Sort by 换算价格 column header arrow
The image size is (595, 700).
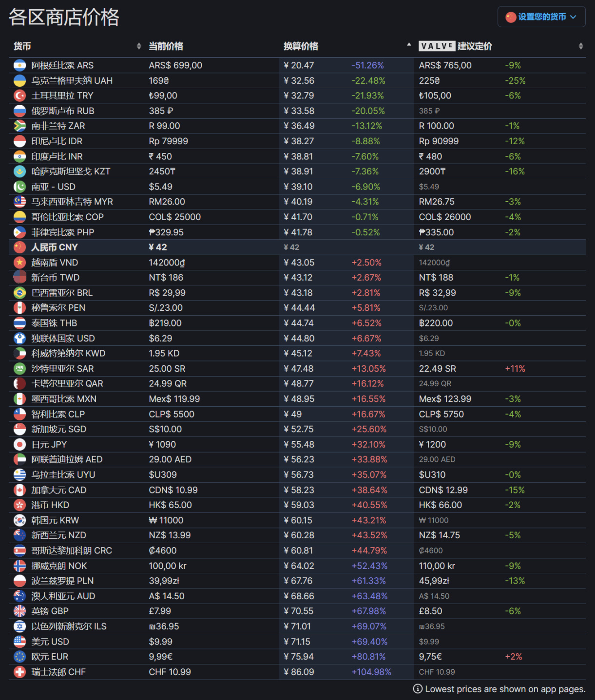[409, 45]
